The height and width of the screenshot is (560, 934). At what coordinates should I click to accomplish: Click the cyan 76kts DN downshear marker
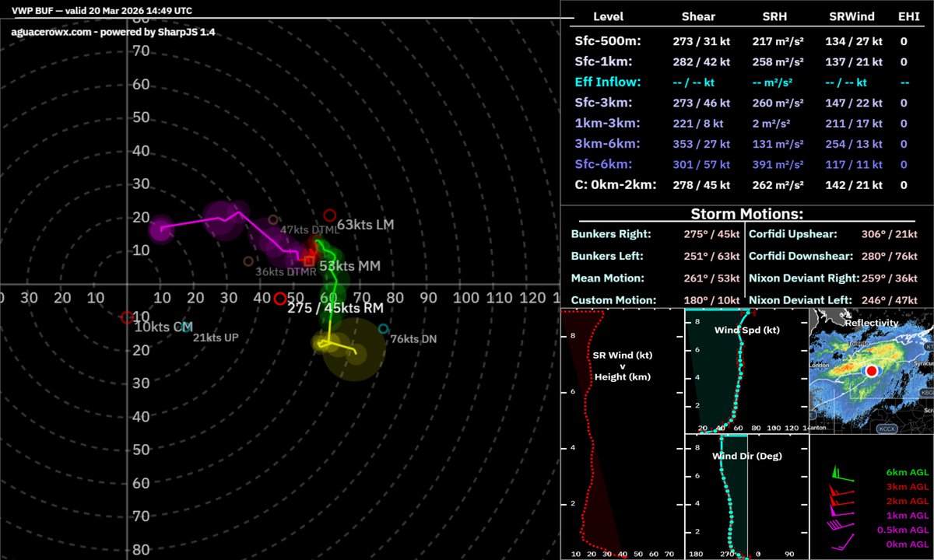pyautogui.click(x=383, y=328)
